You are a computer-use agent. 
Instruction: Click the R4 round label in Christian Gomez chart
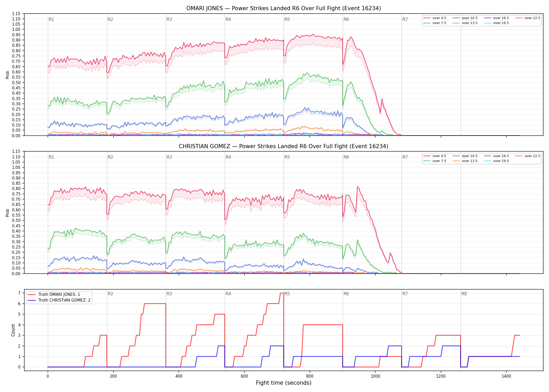pos(228,157)
